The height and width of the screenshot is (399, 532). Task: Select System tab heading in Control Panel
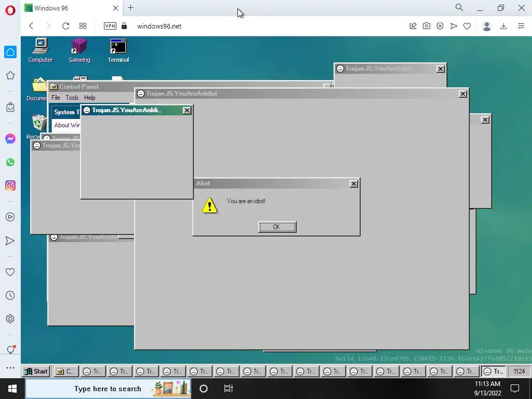66,112
